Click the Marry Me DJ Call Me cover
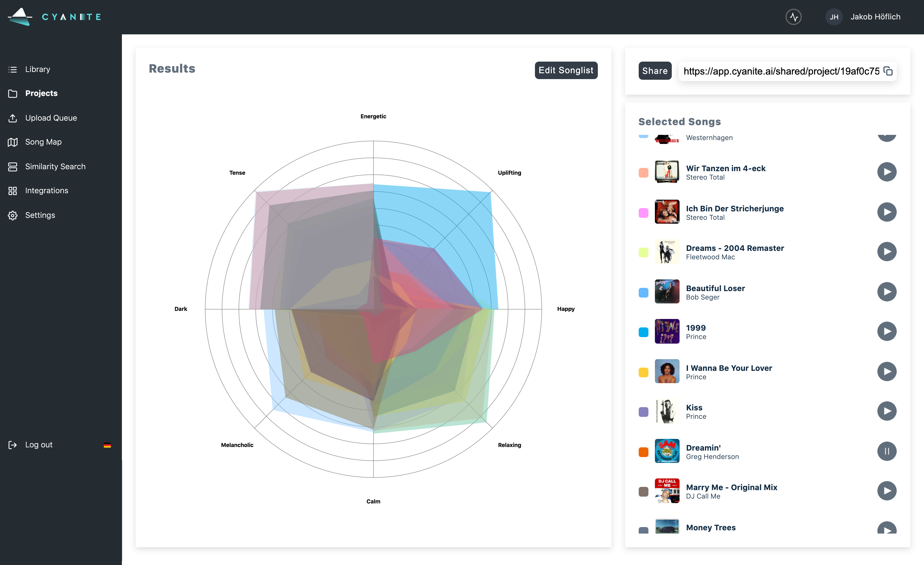This screenshot has width=924, height=565. pyautogui.click(x=667, y=491)
